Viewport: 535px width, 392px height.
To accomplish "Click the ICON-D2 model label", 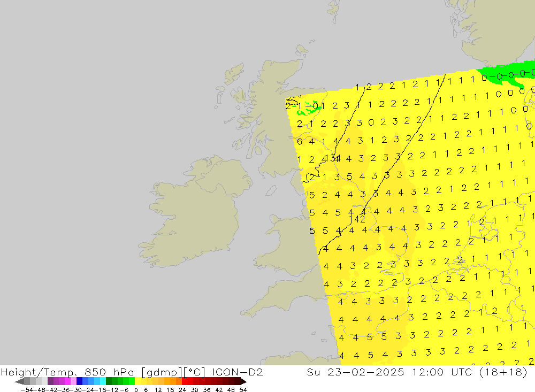I will [x=238, y=372].
